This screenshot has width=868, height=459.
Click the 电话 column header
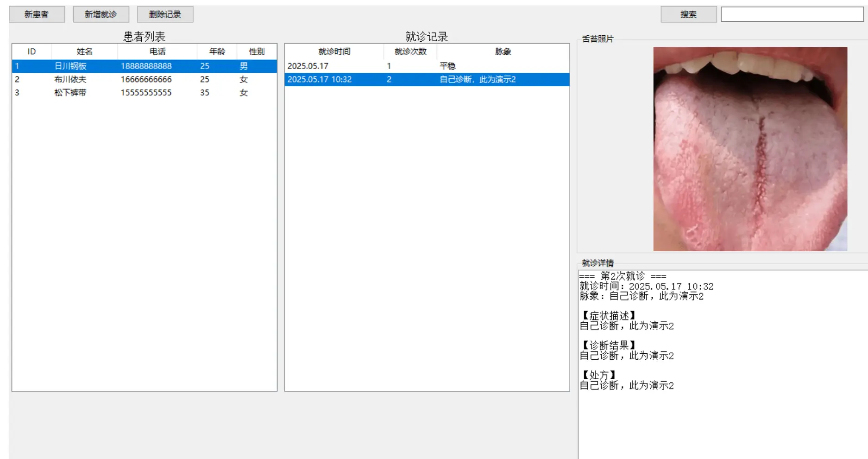(x=157, y=51)
